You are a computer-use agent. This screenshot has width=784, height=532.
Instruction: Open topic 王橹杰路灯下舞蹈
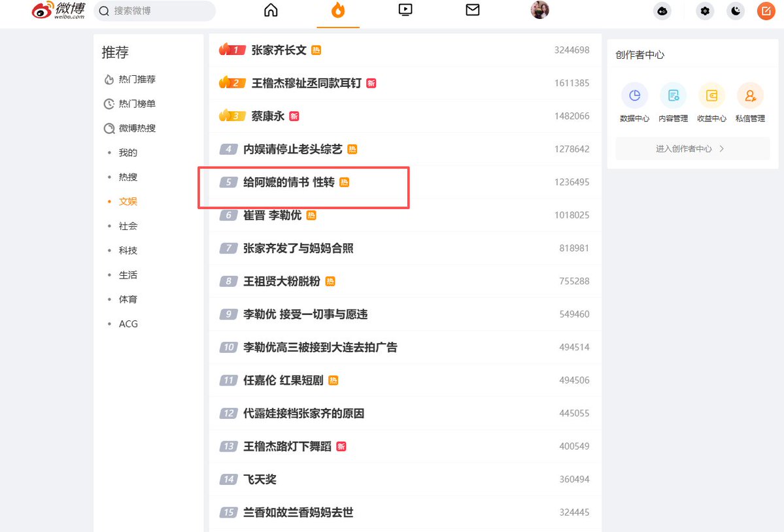pos(287,446)
